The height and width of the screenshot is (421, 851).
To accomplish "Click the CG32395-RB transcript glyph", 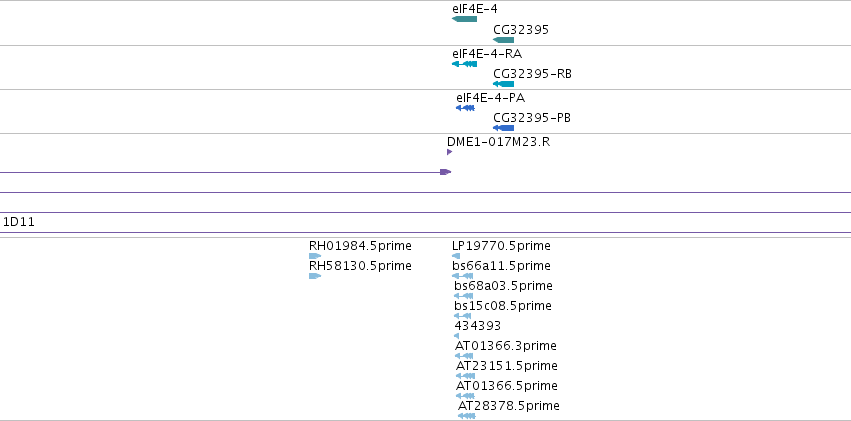I will coord(503,84).
